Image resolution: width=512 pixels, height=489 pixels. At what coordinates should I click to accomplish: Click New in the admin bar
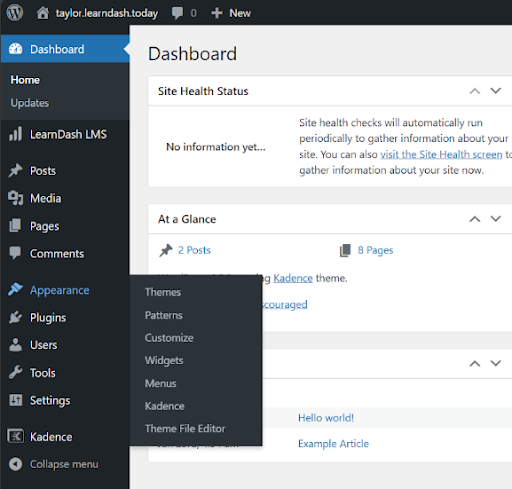(240, 13)
